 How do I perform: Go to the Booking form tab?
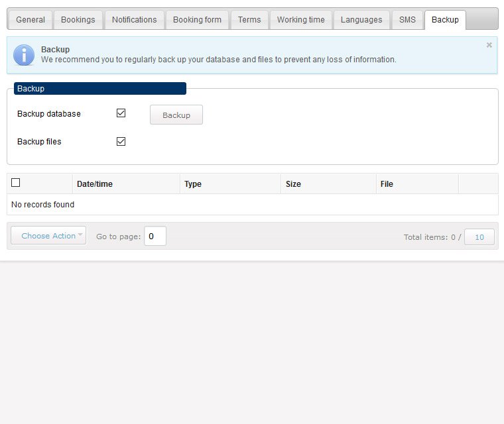click(x=197, y=20)
